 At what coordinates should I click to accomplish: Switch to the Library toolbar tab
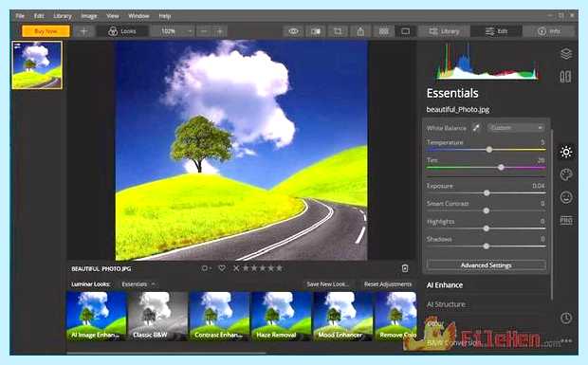[x=445, y=31]
